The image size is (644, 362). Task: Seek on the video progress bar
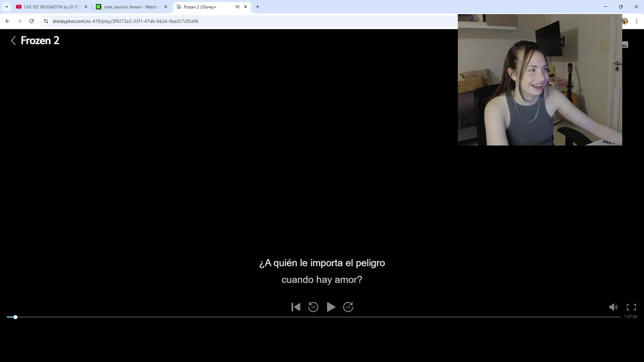tap(313, 317)
